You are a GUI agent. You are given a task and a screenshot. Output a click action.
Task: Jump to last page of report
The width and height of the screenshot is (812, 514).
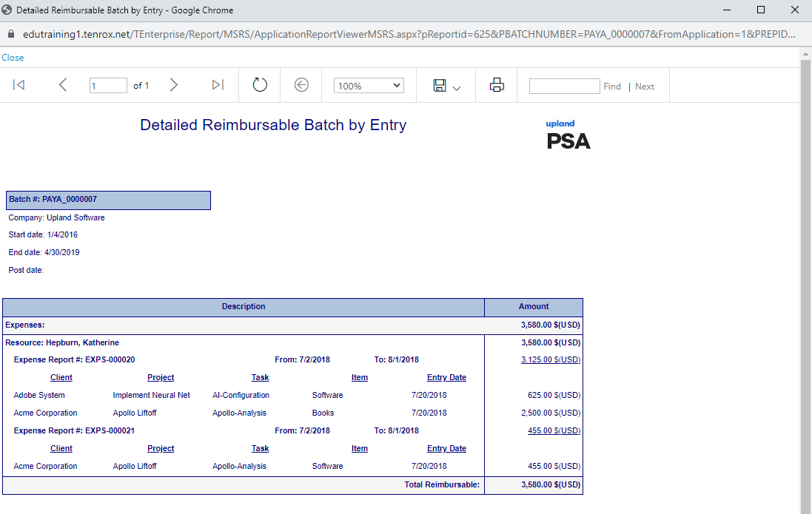tap(218, 85)
